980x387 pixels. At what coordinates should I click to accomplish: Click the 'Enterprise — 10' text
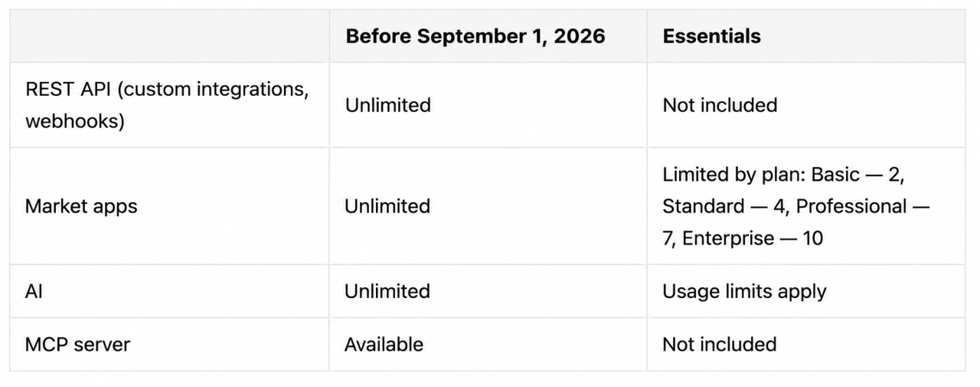pyautogui.click(x=753, y=238)
